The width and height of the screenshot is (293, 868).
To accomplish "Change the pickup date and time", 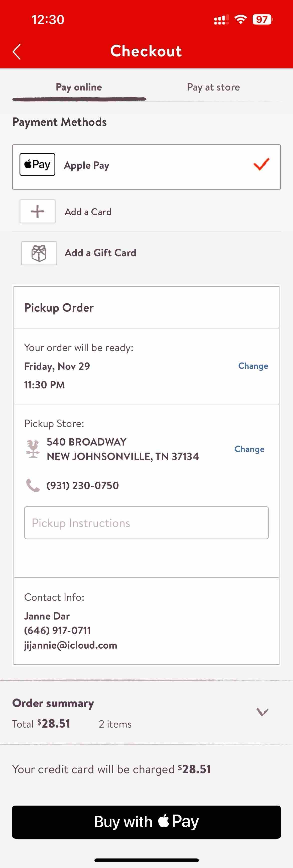I will [x=253, y=366].
